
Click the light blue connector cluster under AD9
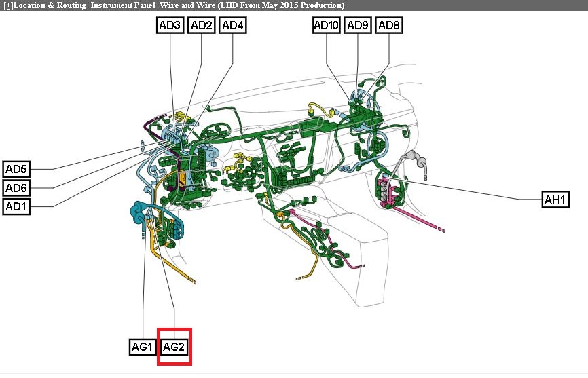[358, 99]
